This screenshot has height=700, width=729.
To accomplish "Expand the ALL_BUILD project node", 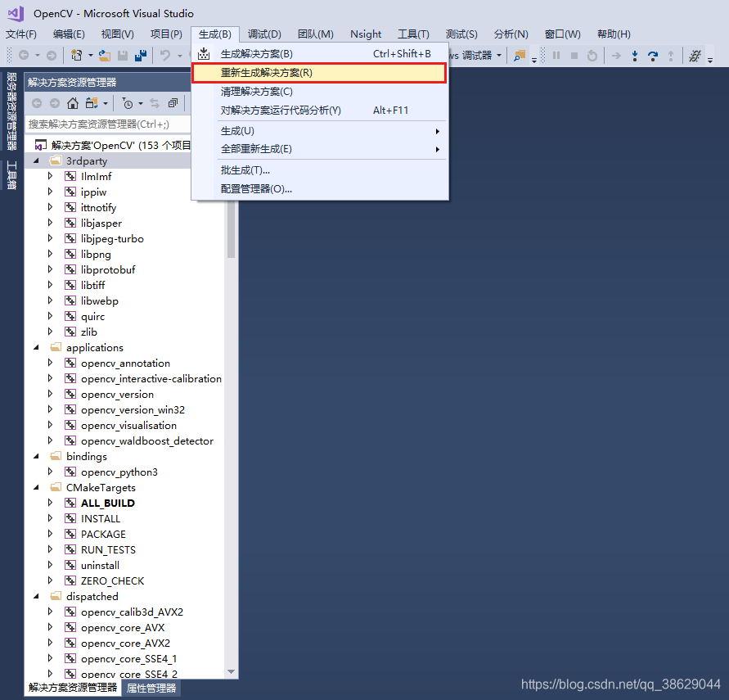I will pyautogui.click(x=50, y=503).
